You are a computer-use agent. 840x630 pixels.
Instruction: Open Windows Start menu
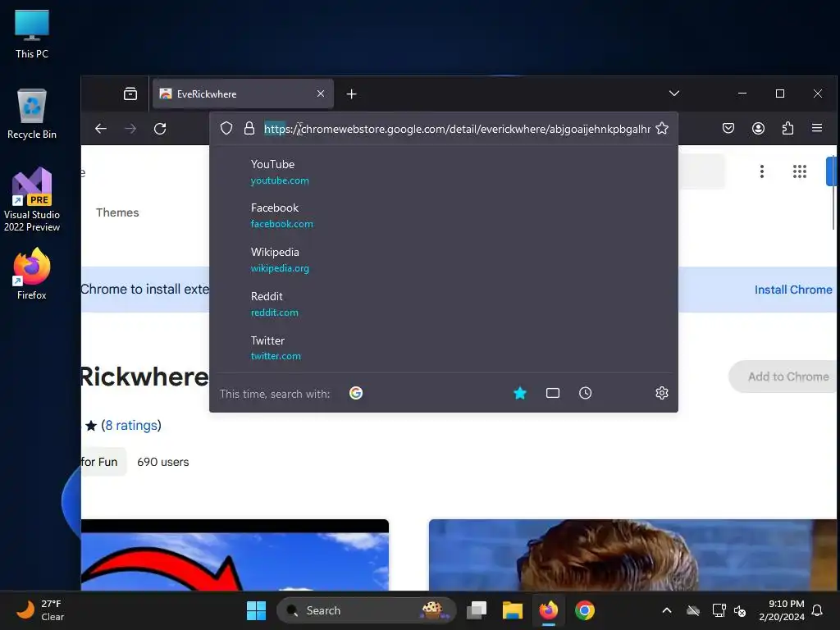[x=256, y=610]
